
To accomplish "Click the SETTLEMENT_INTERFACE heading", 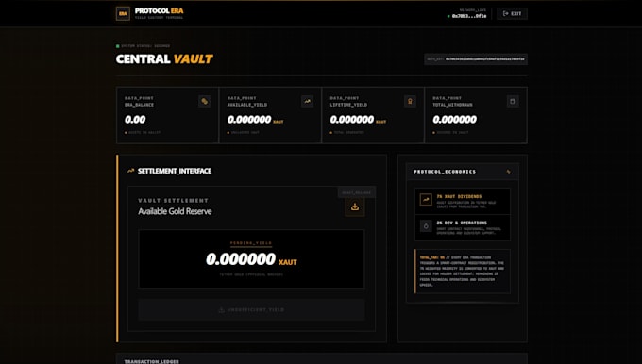I will coord(175,171).
